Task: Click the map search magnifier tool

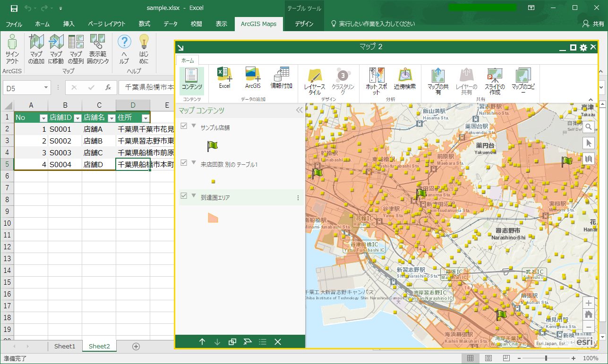Action: coord(589,127)
